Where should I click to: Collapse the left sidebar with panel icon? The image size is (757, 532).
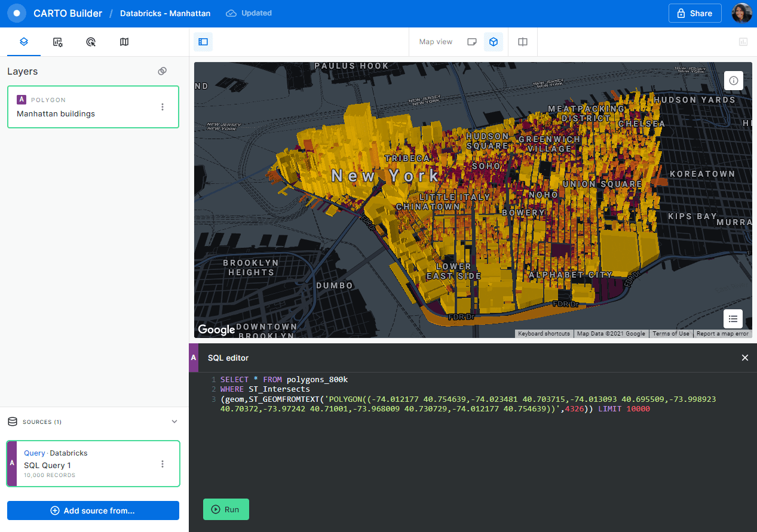tap(203, 42)
